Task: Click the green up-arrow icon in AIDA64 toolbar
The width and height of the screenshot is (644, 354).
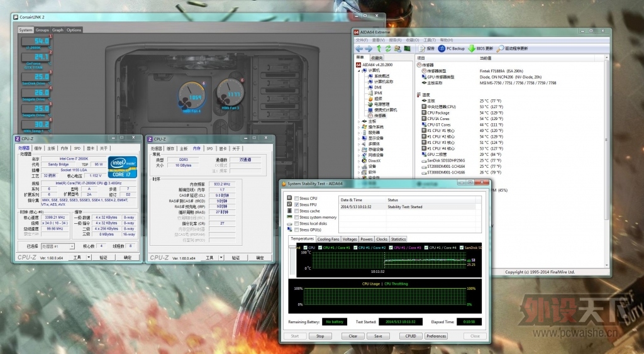Action: pyautogui.click(x=379, y=48)
